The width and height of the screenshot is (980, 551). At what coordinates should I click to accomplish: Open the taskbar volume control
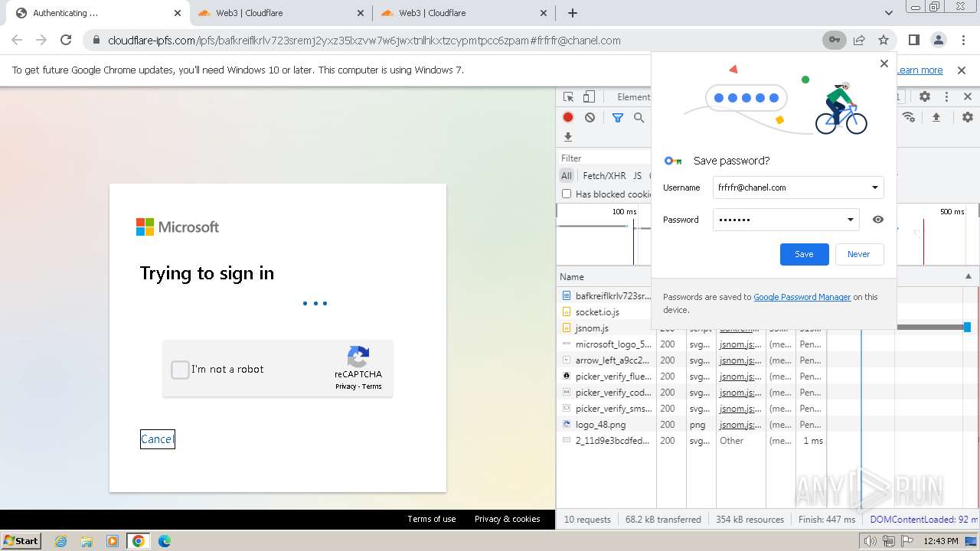click(871, 541)
